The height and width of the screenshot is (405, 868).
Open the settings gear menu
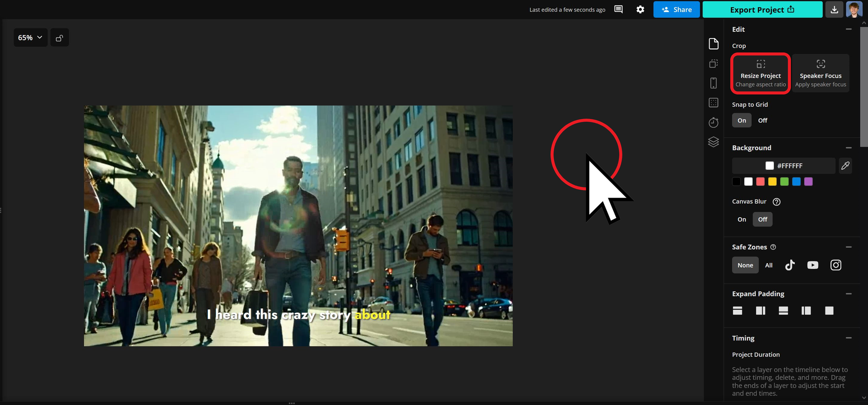click(640, 9)
